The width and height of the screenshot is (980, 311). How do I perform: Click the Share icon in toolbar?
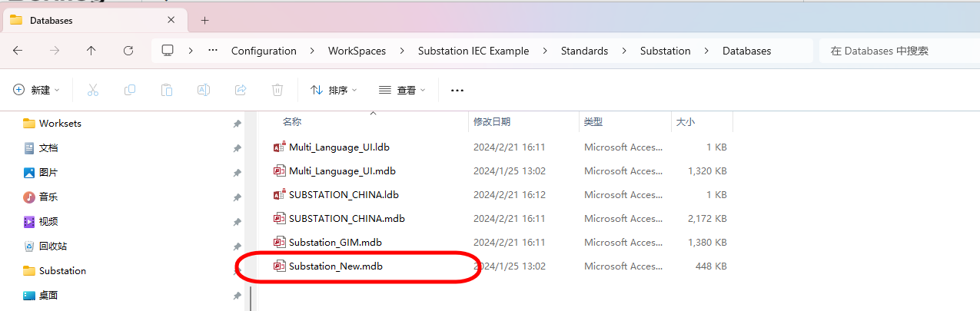pos(241,90)
